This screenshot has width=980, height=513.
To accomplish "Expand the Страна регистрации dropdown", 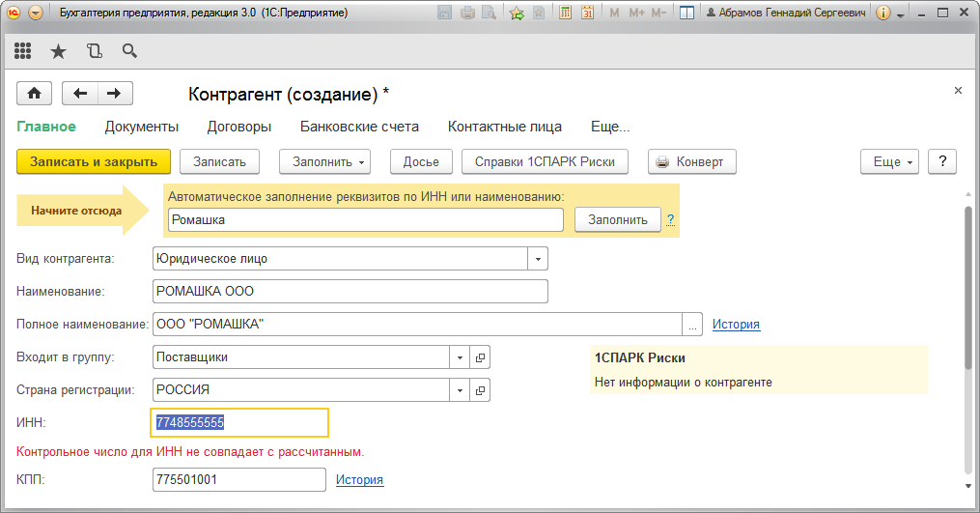I will pyautogui.click(x=460, y=389).
